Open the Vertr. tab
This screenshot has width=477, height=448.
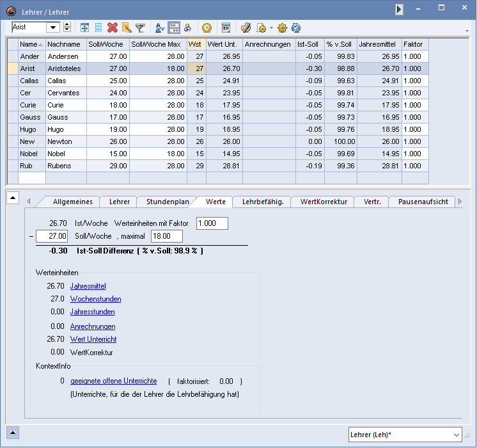tap(372, 202)
